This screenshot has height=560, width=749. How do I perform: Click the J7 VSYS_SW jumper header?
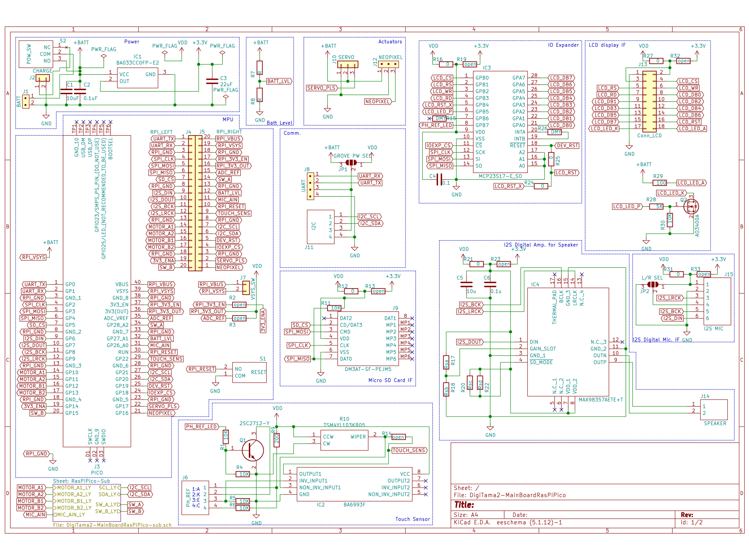pos(246,288)
